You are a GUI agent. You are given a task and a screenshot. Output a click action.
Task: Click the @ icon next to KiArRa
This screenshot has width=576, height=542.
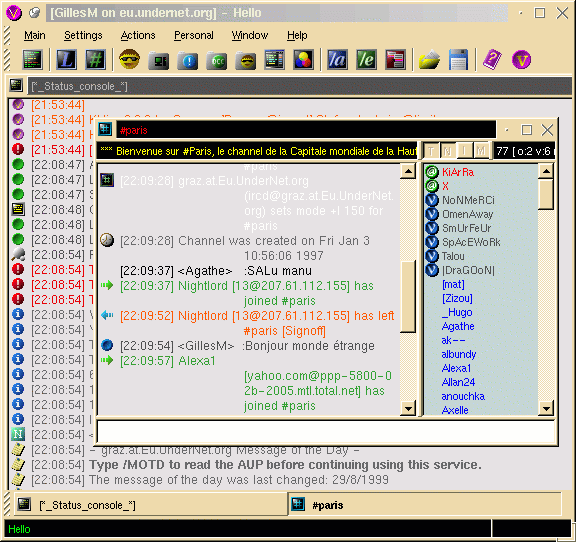click(x=432, y=172)
